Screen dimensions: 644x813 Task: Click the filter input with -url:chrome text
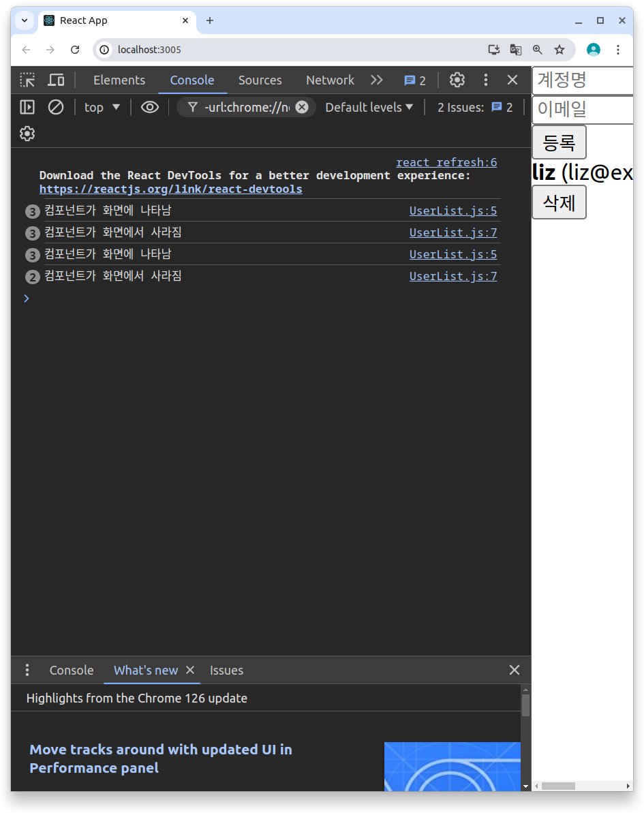pos(247,107)
